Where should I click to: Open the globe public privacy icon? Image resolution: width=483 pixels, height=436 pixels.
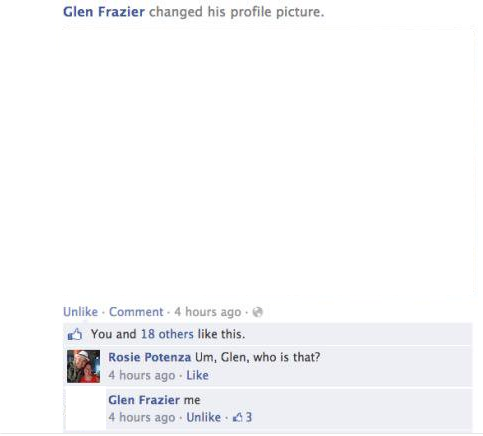coord(258,312)
